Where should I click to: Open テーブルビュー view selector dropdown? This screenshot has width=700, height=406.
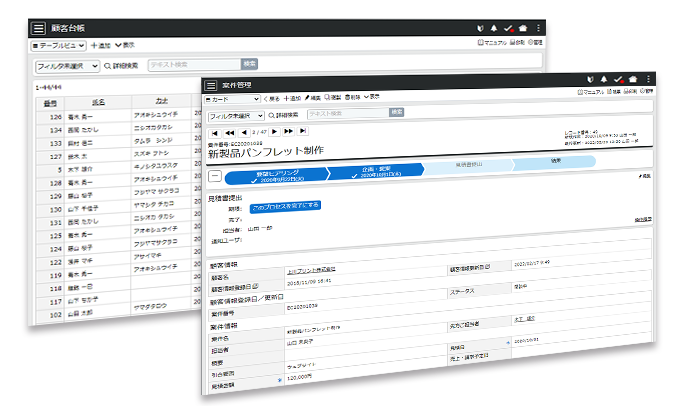point(60,45)
